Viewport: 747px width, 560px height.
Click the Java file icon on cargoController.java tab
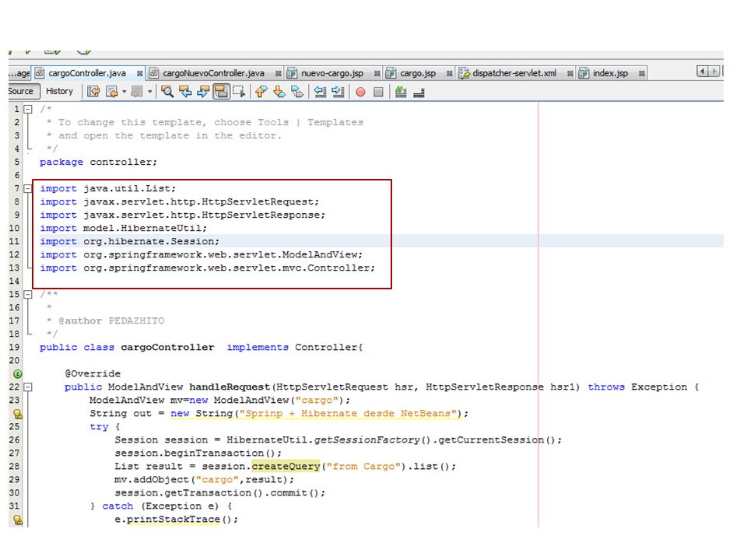point(40,73)
